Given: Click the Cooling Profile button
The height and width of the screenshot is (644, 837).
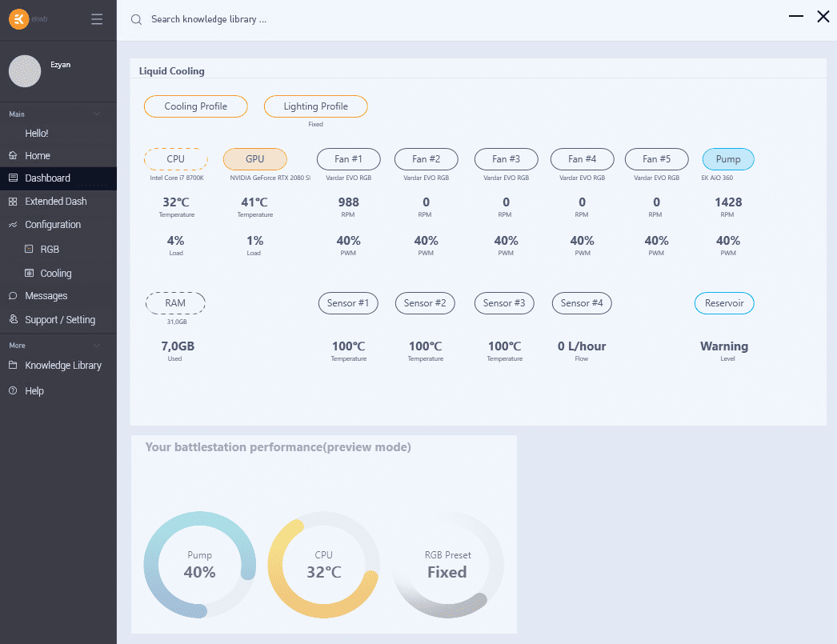Looking at the screenshot, I should (x=196, y=106).
